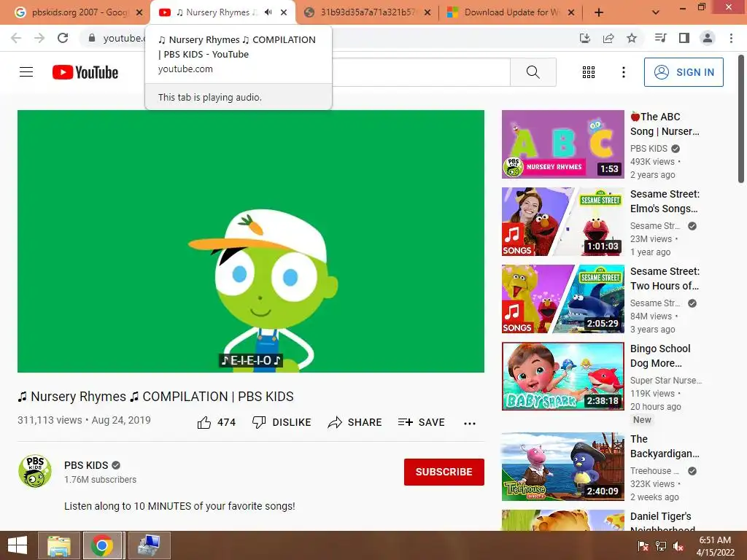The width and height of the screenshot is (747, 560).
Task: Open YouTube settings three-dot menu
Action: (623, 72)
